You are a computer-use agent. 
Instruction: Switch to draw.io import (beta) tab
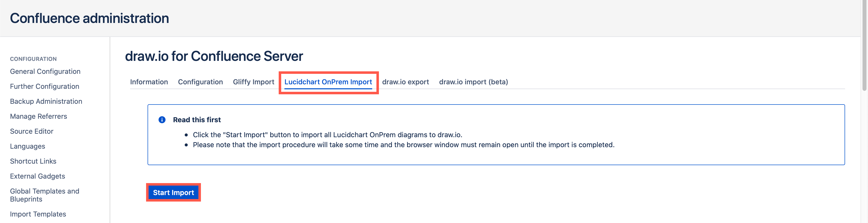click(473, 82)
